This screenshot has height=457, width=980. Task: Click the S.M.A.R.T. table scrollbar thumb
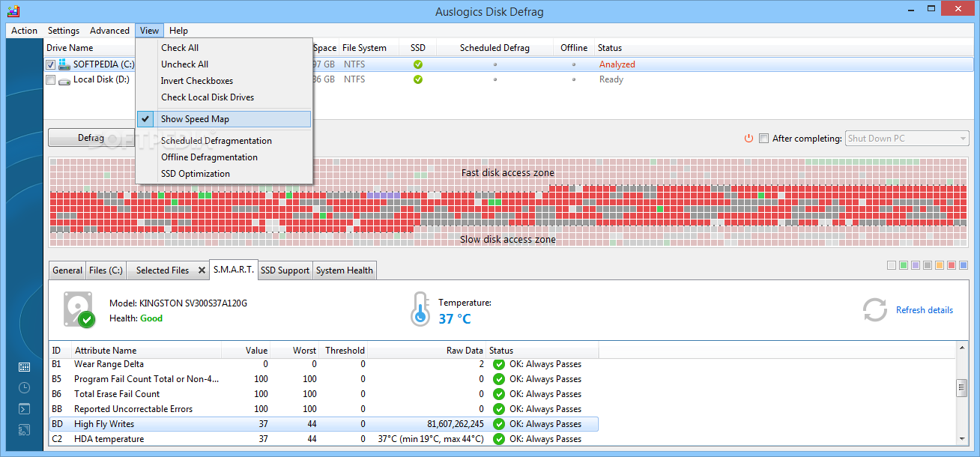coord(961,387)
